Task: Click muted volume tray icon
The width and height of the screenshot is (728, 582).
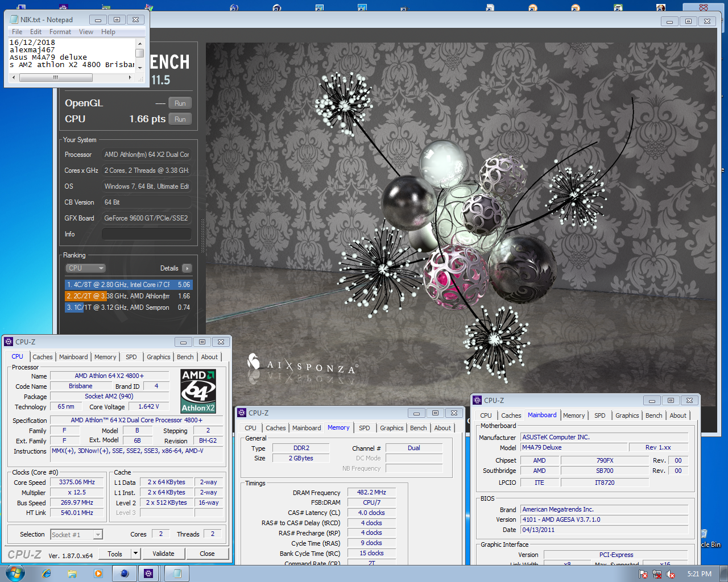Action: point(671,574)
